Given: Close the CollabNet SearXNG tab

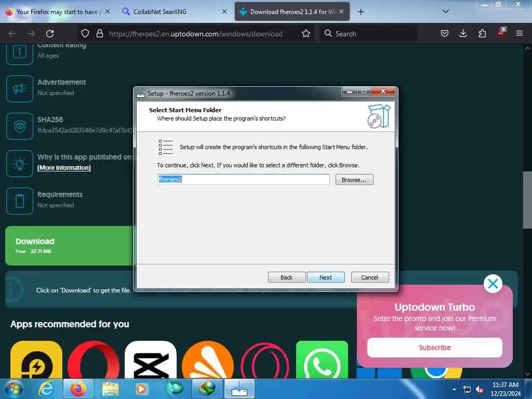Looking at the screenshot, I should (x=224, y=11).
